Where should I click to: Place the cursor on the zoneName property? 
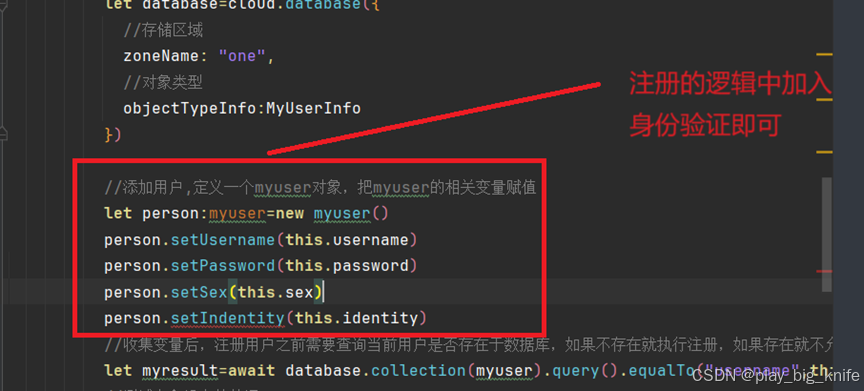(161, 56)
